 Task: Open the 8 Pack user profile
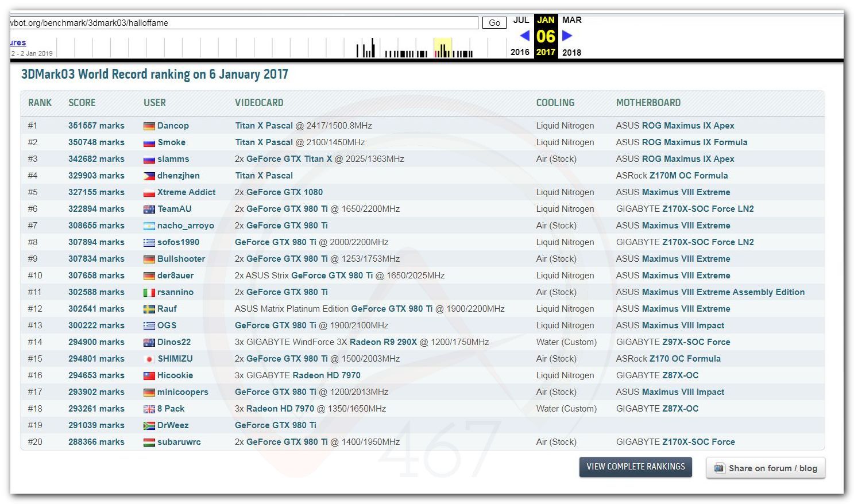(x=171, y=409)
